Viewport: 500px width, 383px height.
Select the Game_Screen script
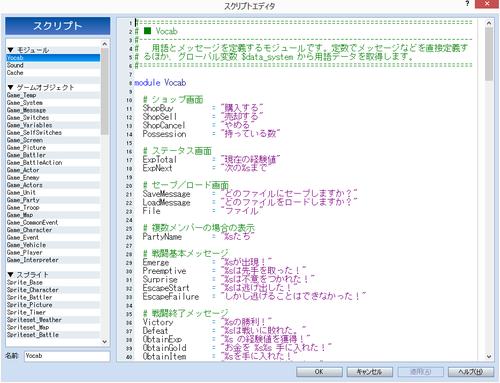point(53,140)
